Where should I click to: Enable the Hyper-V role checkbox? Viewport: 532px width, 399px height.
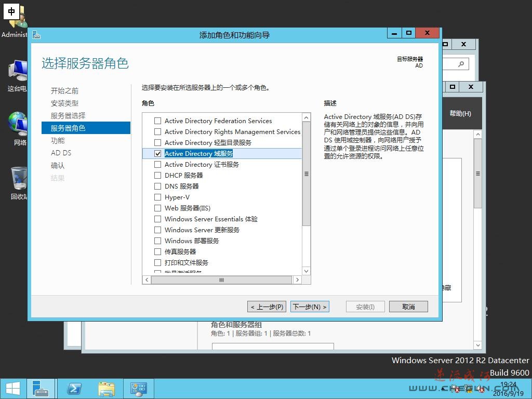(x=157, y=197)
